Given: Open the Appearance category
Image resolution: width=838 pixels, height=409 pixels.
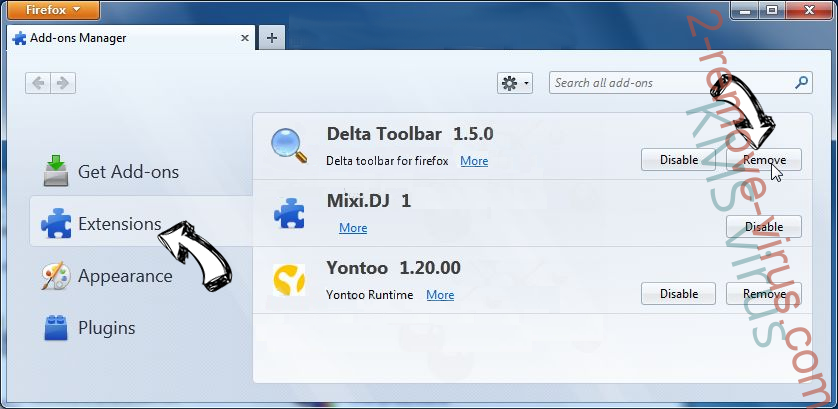Looking at the screenshot, I should coord(124,276).
